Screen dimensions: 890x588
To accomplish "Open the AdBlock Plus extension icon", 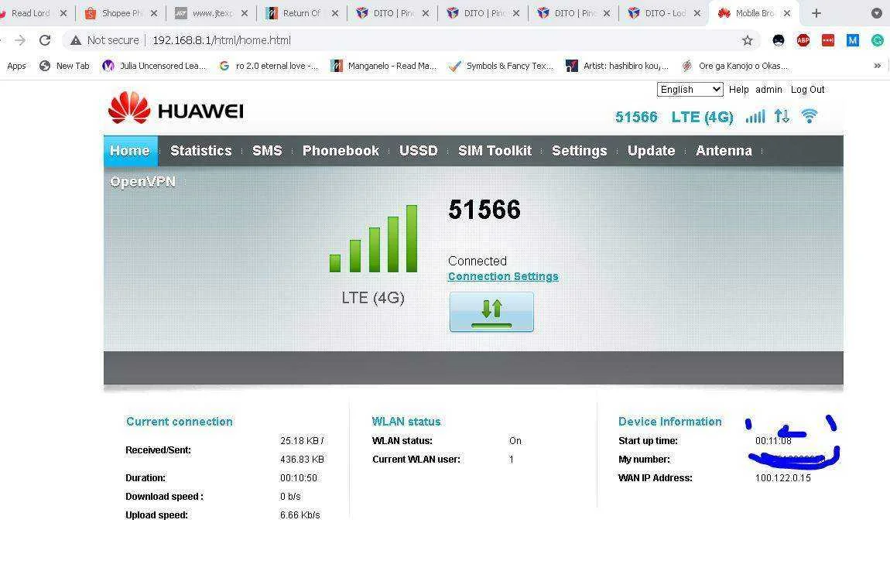I will [803, 40].
